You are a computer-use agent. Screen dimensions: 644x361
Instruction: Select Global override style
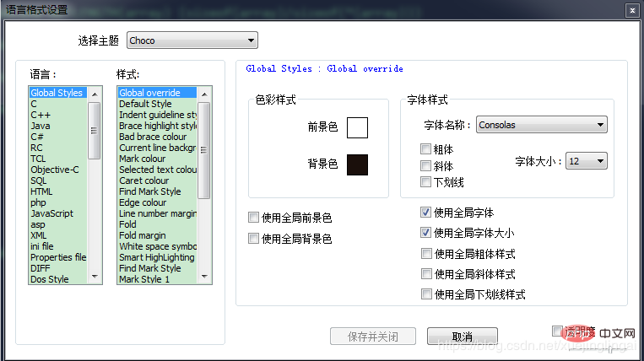[x=157, y=93]
